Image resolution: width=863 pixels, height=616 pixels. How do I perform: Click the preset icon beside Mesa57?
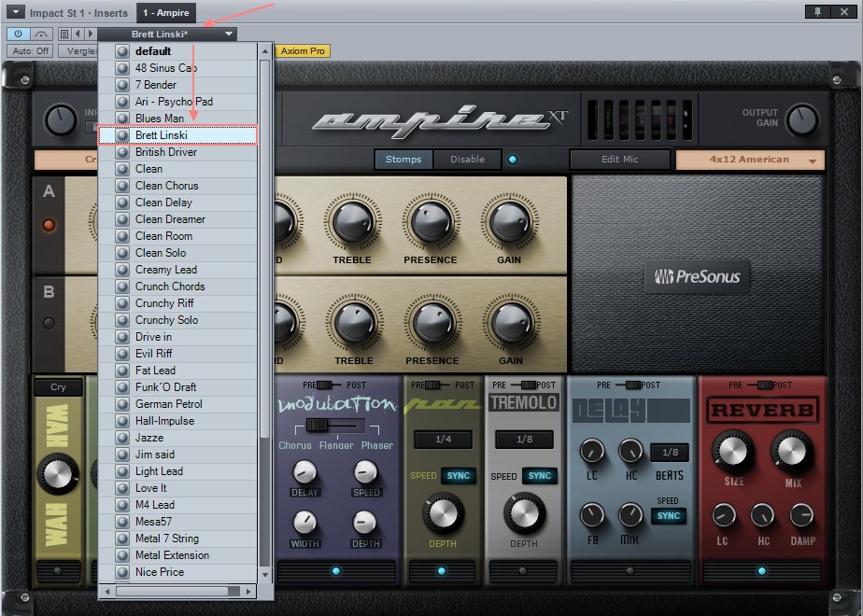pyautogui.click(x=122, y=522)
